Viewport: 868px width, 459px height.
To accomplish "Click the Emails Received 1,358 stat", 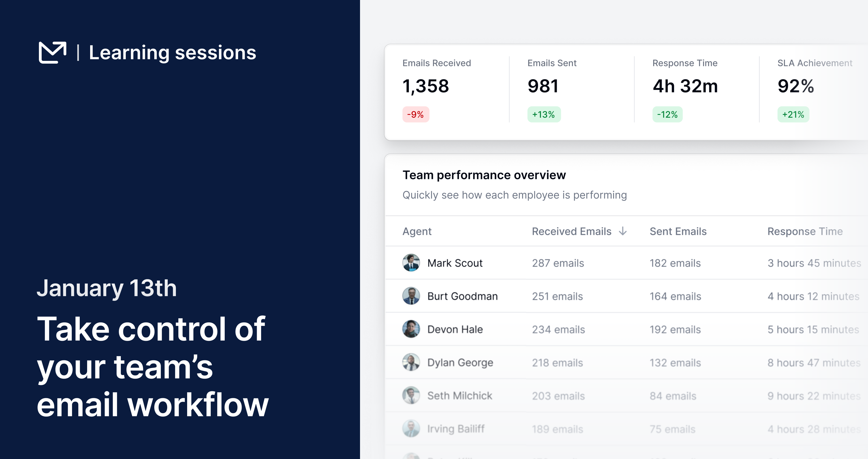I will pos(426,86).
